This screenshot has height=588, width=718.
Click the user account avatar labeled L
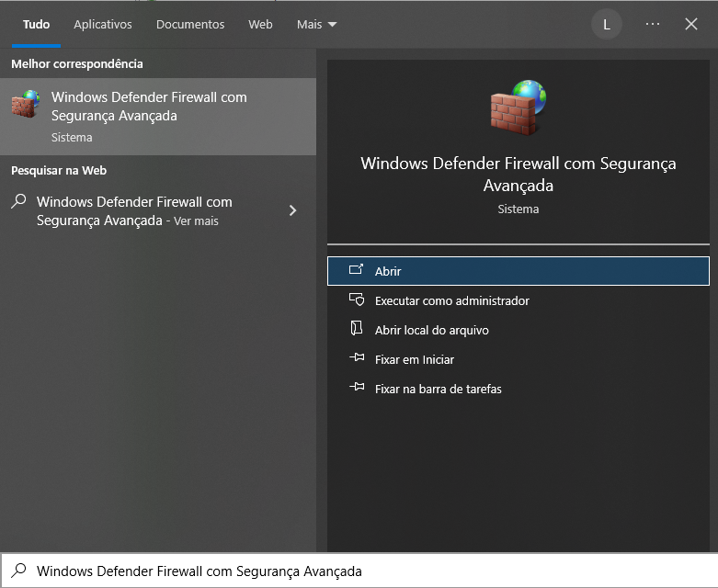(x=606, y=25)
